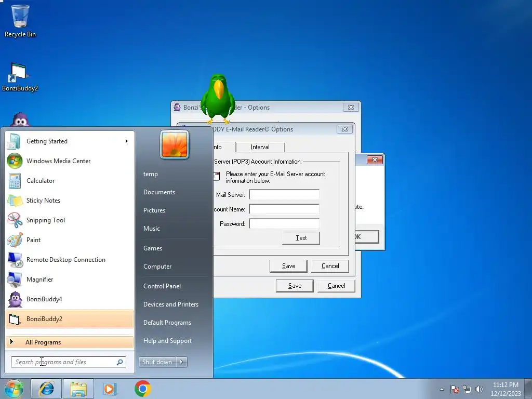The image size is (532, 399).
Task: Open the BonziBuddy2 desktop shortcut icon
Action: 20,77
